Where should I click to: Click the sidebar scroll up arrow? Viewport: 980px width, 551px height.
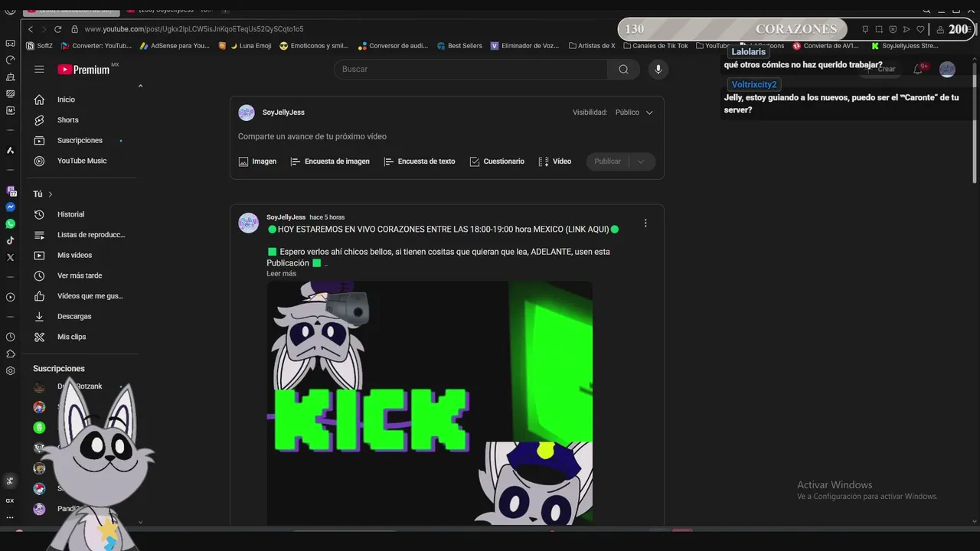click(x=140, y=86)
